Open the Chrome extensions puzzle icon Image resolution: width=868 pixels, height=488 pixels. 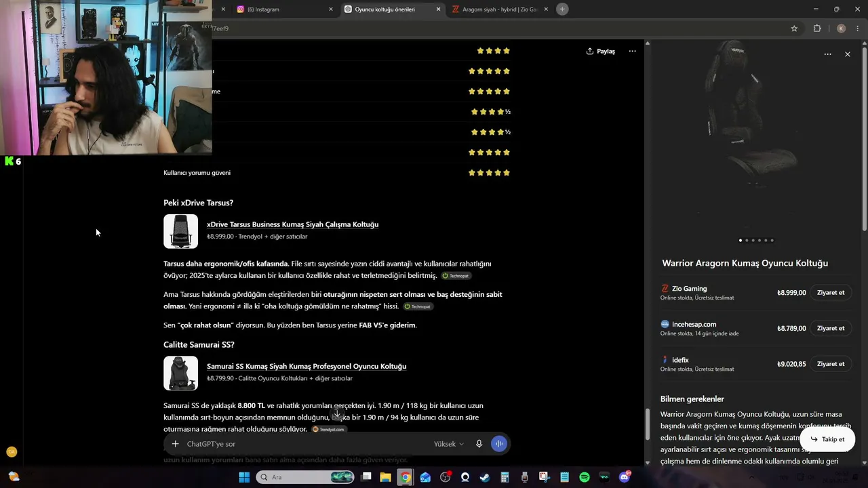click(817, 28)
